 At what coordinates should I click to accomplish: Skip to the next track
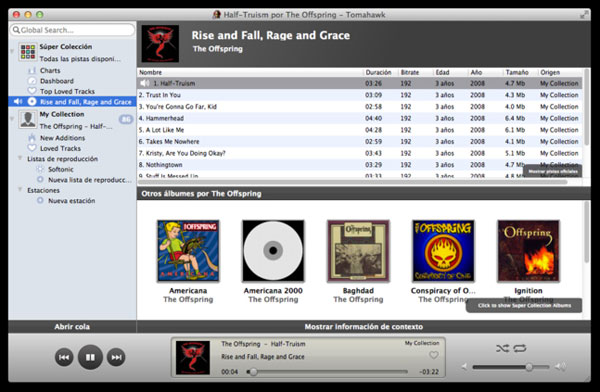pos(116,357)
